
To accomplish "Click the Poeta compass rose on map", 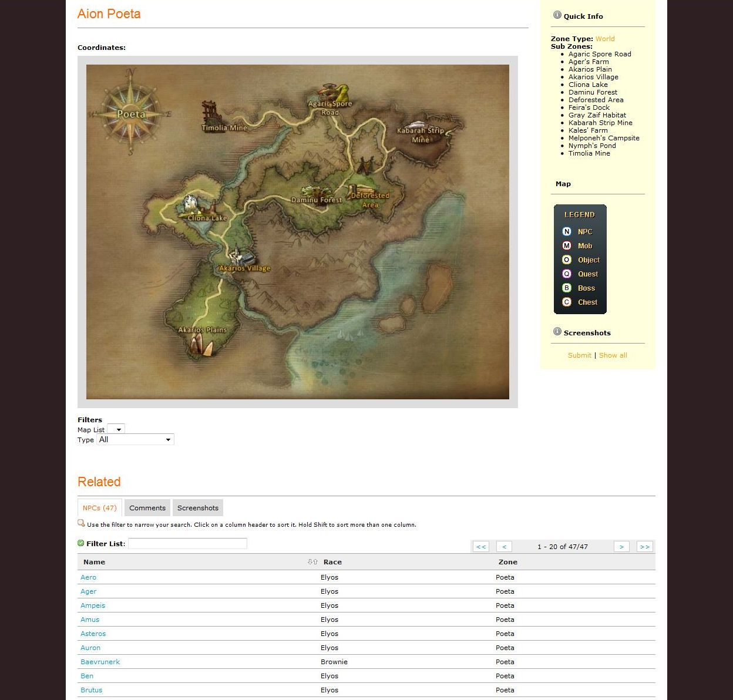I will 130,114.
